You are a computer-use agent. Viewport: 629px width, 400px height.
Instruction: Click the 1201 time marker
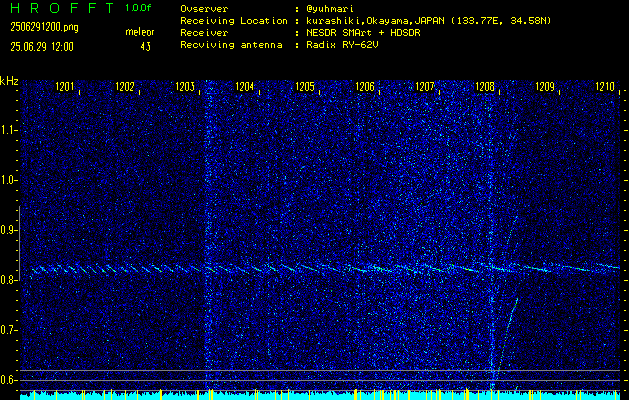point(65,87)
